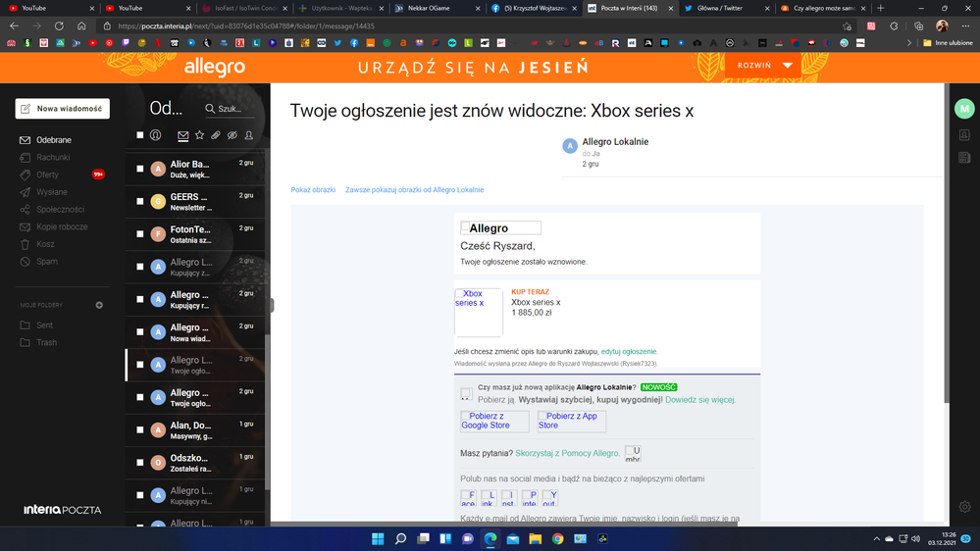Open the contacts icon in right sidebar
This screenshot has height=551, width=980.
tap(964, 135)
